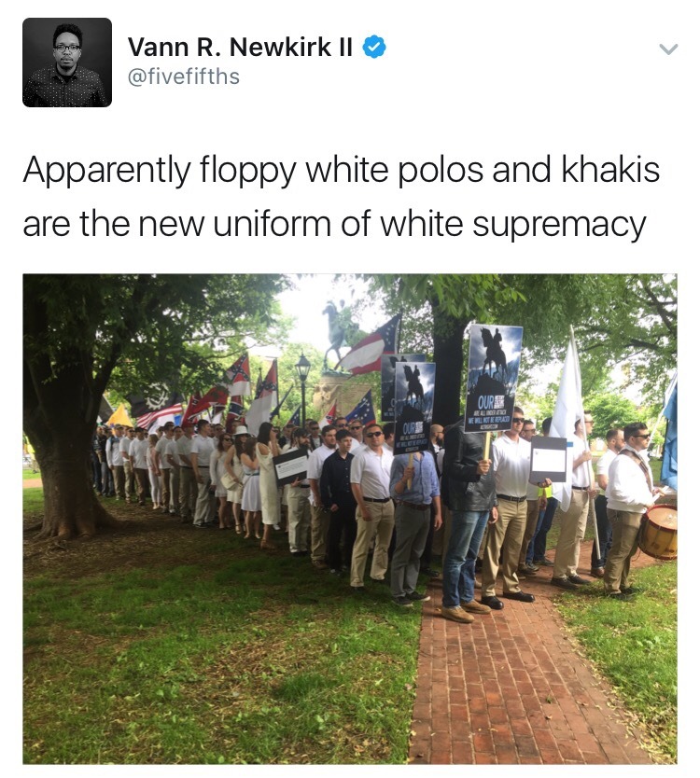
Task: Click the yellow flag at the far left
Action: pyautogui.click(x=120, y=416)
